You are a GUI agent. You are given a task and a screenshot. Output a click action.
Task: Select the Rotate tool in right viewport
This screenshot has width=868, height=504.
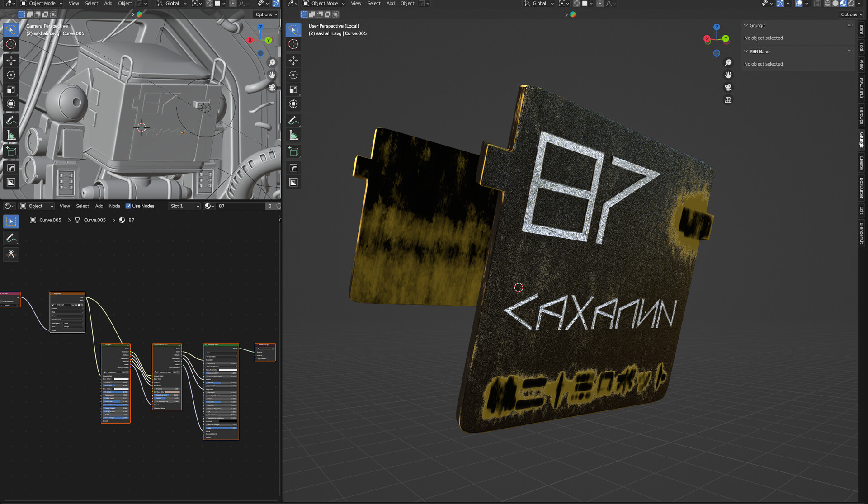293,75
